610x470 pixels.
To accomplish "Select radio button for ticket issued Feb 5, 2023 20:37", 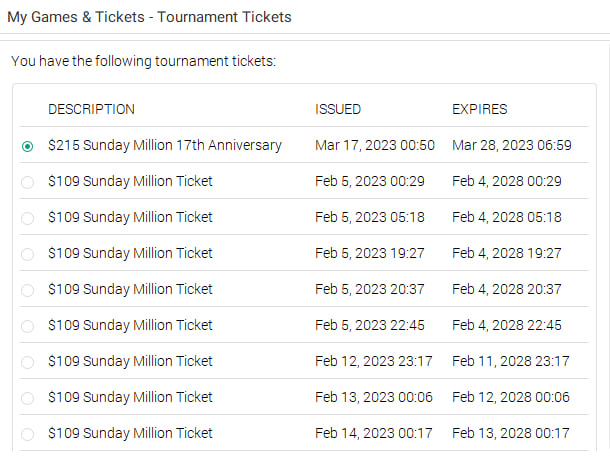I will point(27,290).
